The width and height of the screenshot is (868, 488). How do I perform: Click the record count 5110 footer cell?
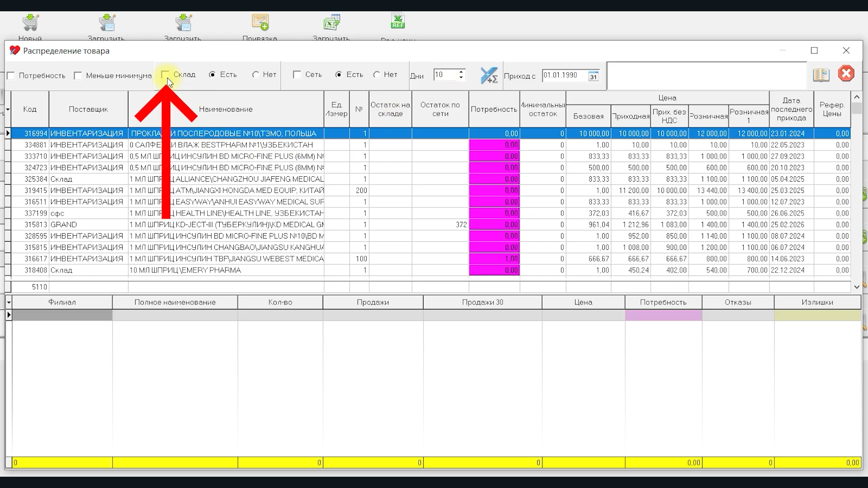30,287
